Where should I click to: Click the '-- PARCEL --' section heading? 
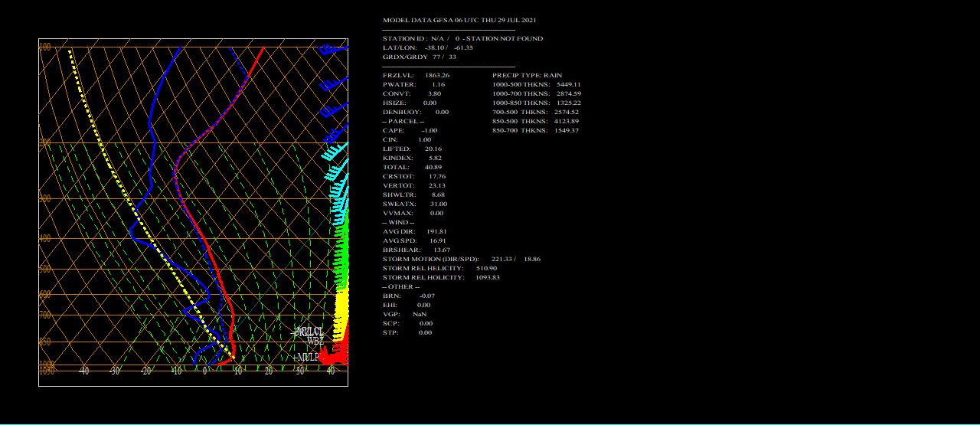pyautogui.click(x=403, y=121)
